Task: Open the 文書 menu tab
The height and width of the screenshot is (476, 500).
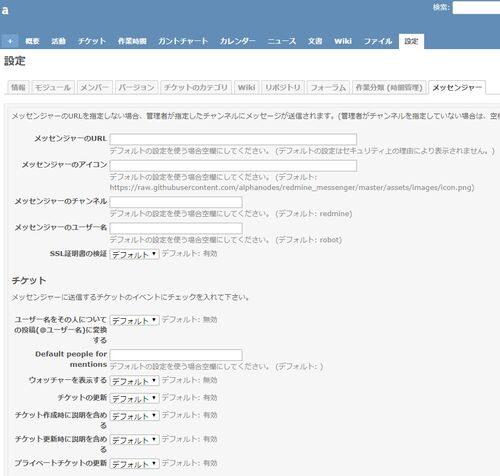Action: click(315, 41)
